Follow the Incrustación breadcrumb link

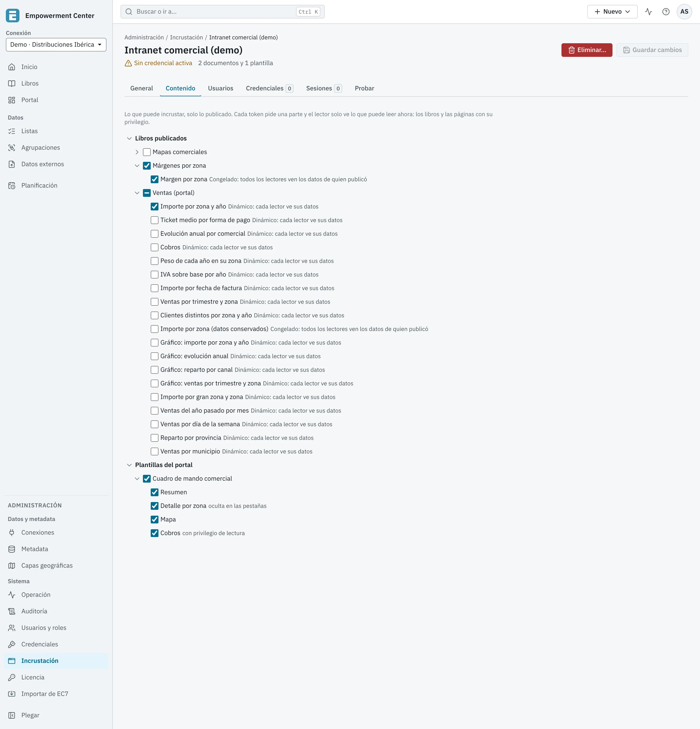[186, 37]
